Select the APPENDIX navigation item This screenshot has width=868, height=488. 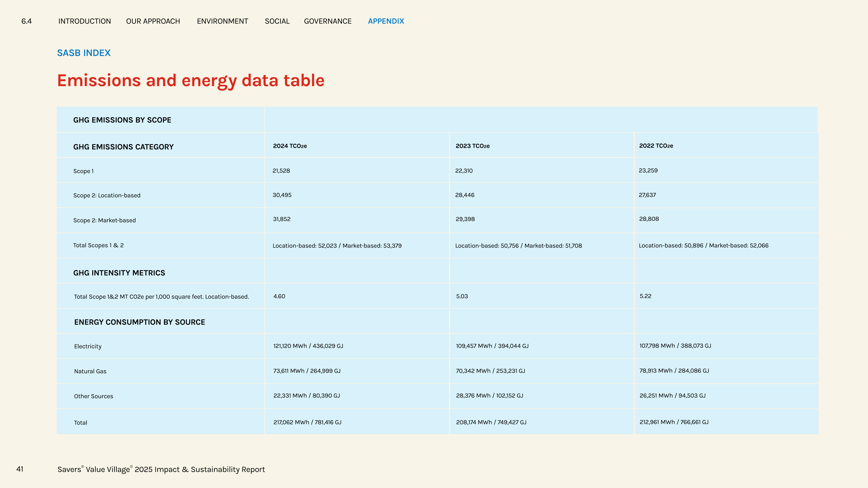pos(386,21)
